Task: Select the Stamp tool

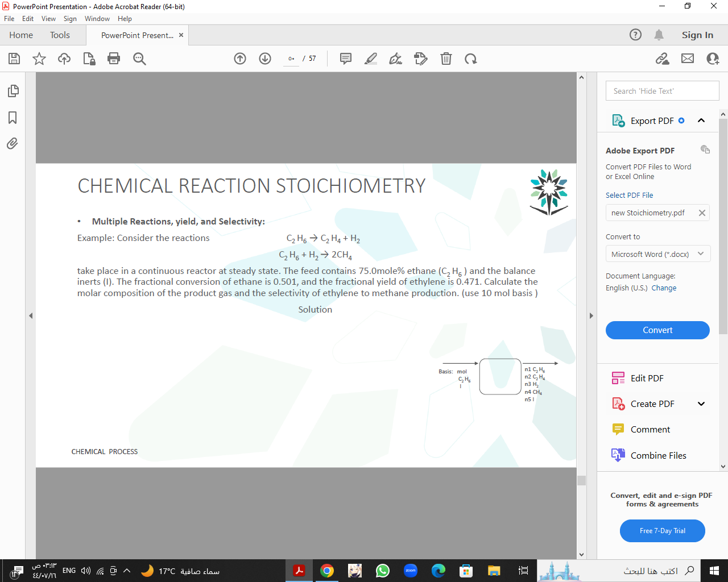Action: (420, 59)
